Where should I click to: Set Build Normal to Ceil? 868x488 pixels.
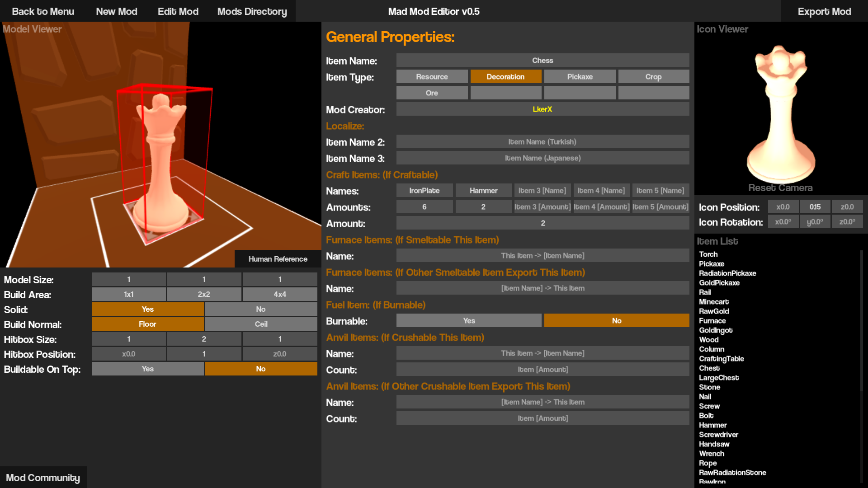(261, 324)
